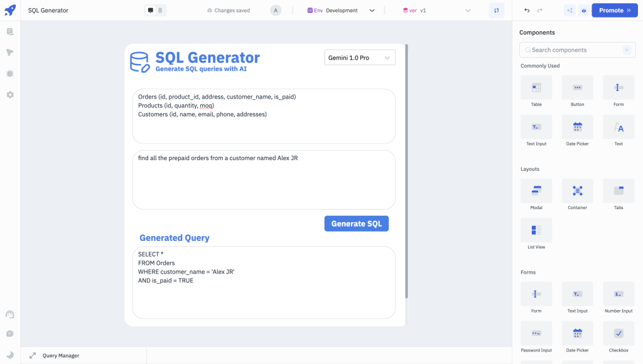Click the Generate SQL button

(x=356, y=223)
